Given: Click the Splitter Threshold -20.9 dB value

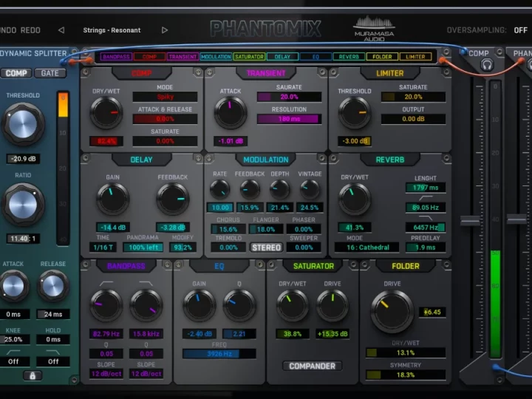Looking at the screenshot, I should tap(23, 158).
